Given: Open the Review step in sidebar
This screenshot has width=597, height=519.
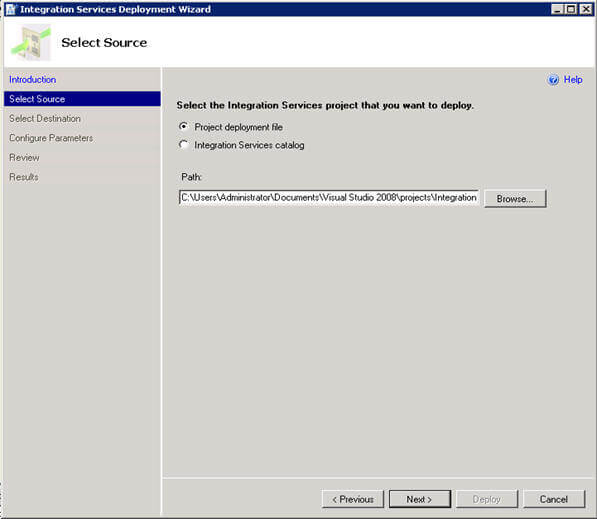Looking at the screenshot, I should (24, 158).
